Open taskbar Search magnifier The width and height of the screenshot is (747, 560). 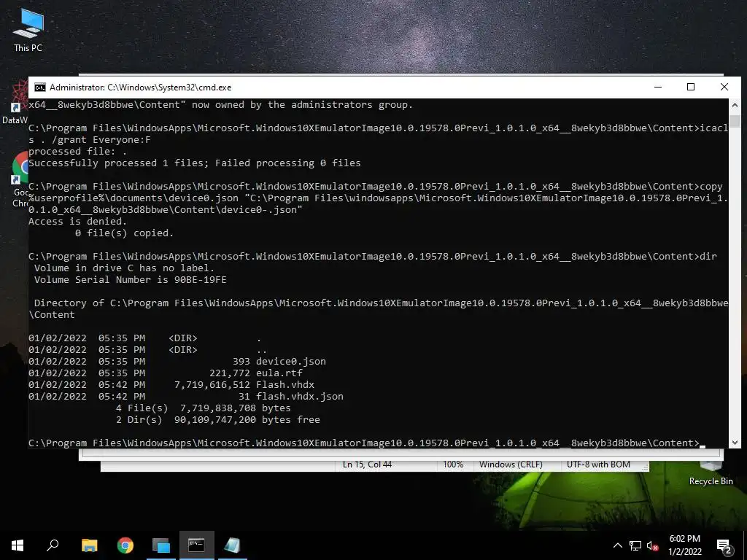(x=53, y=545)
